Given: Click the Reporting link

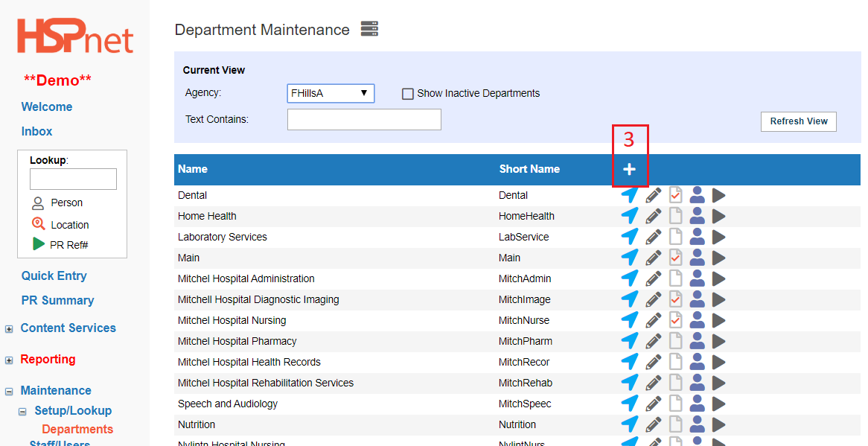Looking at the screenshot, I should pos(48,359).
